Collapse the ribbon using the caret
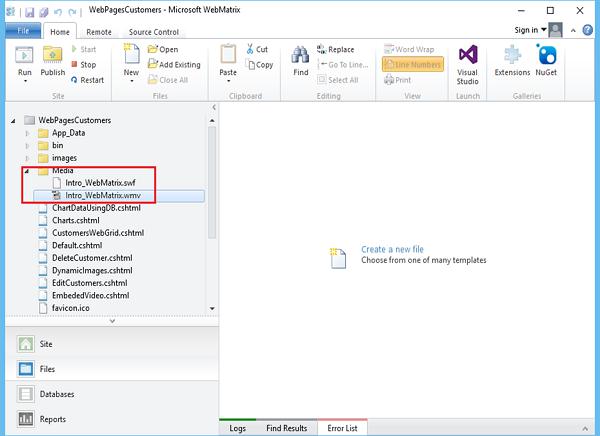The image size is (600, 436). click(573, 31)
